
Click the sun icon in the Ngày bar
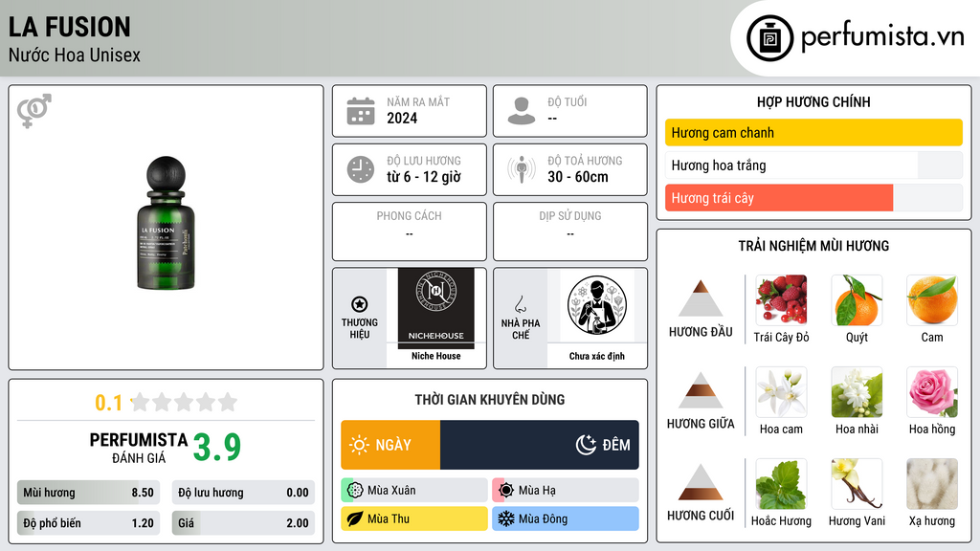pos(360,445)
